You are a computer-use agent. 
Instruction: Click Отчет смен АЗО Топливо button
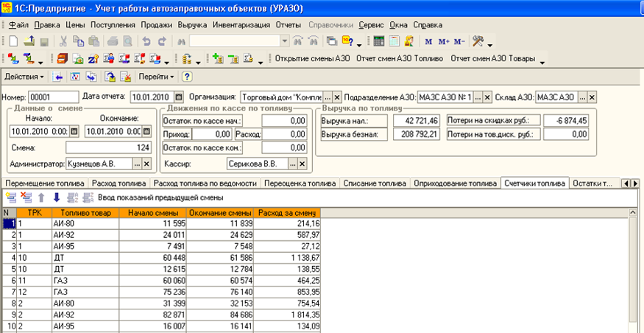pyautogui.click(x=400, y=59)
